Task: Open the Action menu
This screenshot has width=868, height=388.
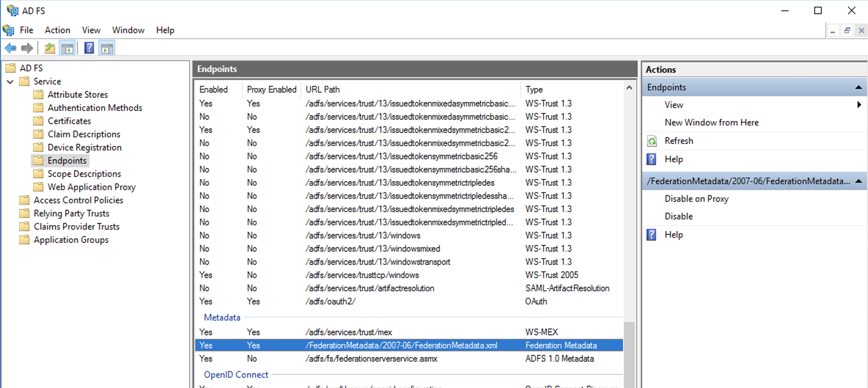Action: 57,30
